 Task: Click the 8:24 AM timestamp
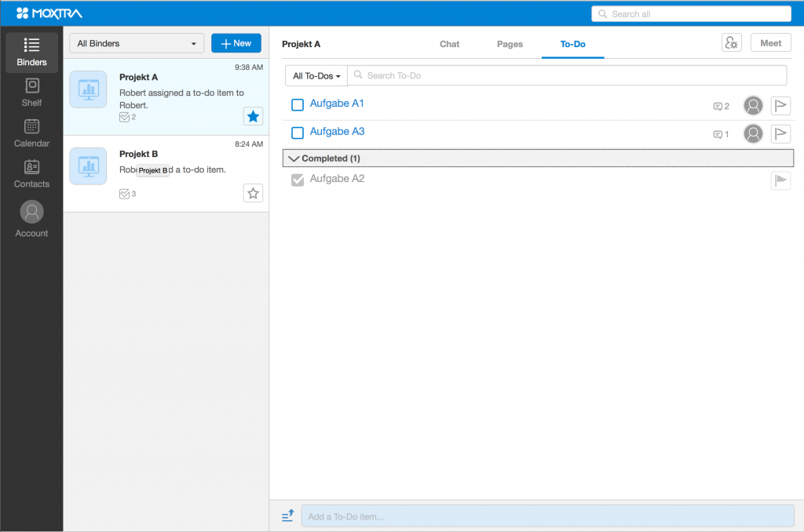[x=249, y=144]
